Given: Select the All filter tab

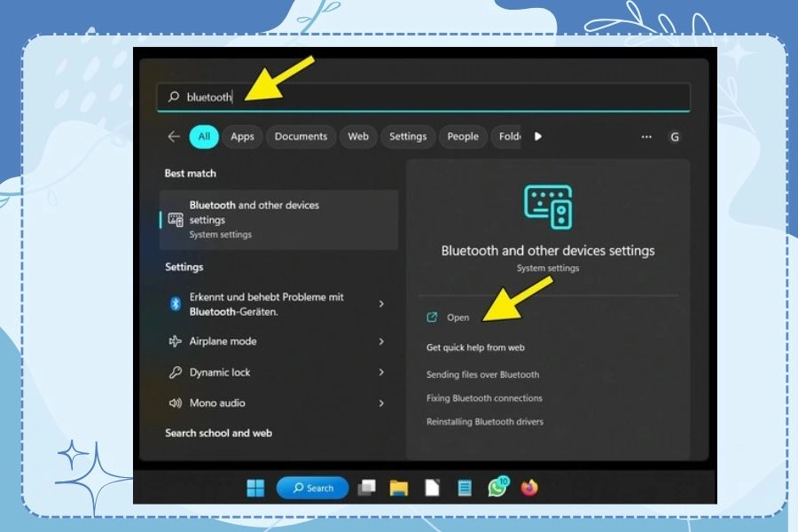Looking at the screenshot, I should click(x=204, y=137).
